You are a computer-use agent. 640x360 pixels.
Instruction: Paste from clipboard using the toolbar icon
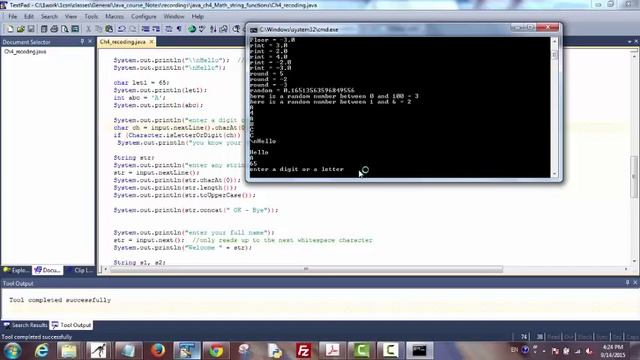pyautogui.click(x=109, y=29)
